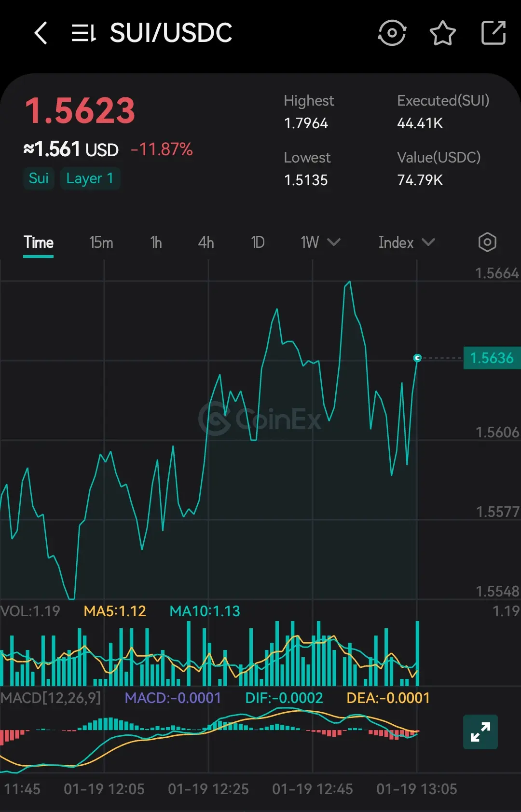The height and width of the screenshot is (812, 521).
Task: Tap the 1.5548 price axis label
Action: click(x=497, y=591)
